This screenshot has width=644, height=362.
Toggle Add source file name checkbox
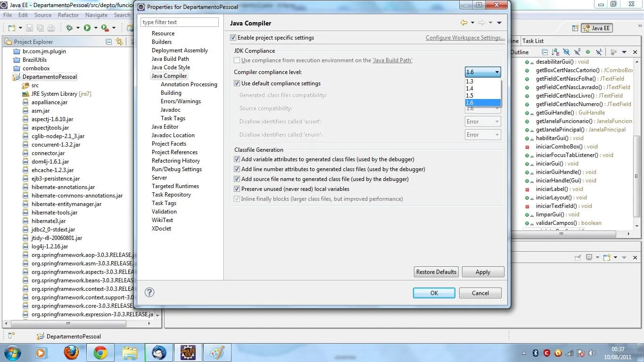click(x=237, y=179)
